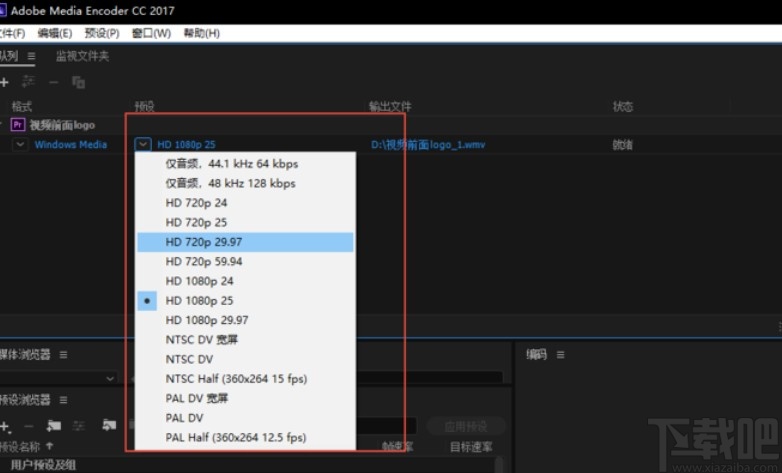Image resolution: width=782 pixels, height=473 pixels.
Task: Open the 窗口(W) menu
Action: [151, 33]
